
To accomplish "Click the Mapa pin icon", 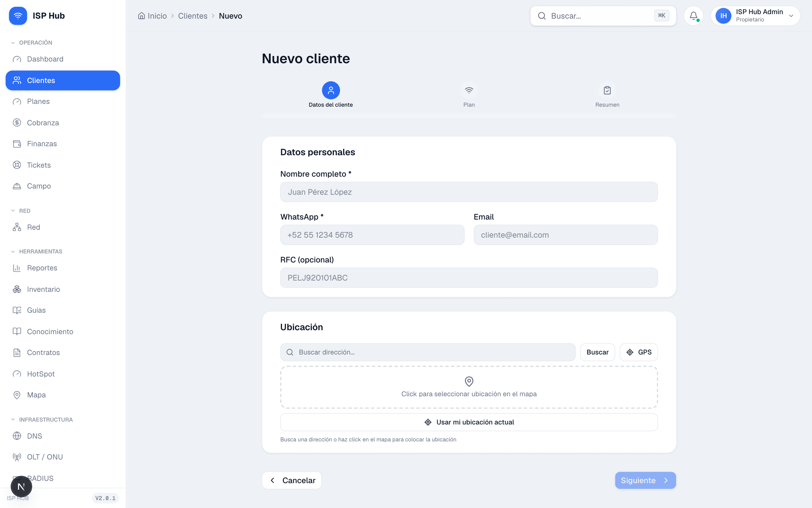I will (17, 395).
